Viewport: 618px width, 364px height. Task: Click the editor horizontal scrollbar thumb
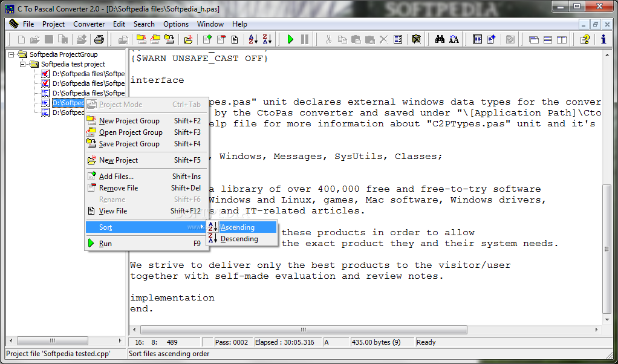(304, 330)
